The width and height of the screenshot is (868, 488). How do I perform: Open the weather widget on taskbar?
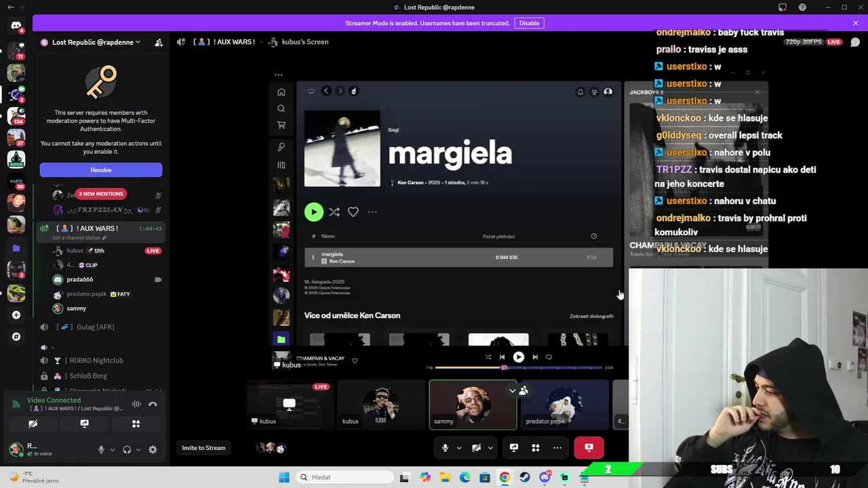pos(34,476)
